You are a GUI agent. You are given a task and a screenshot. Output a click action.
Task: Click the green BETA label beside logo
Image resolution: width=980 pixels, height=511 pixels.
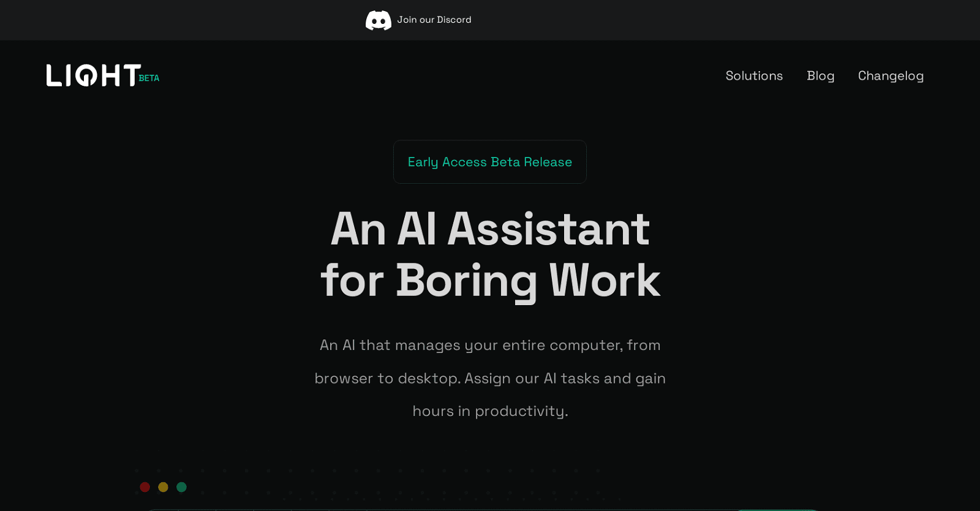[149, 78]
